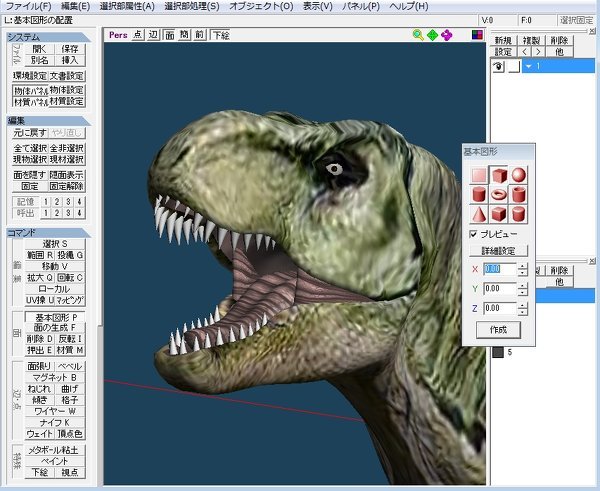Click the green magnifier zoom view icon
The image size is (600, 491).
(418, 35)
